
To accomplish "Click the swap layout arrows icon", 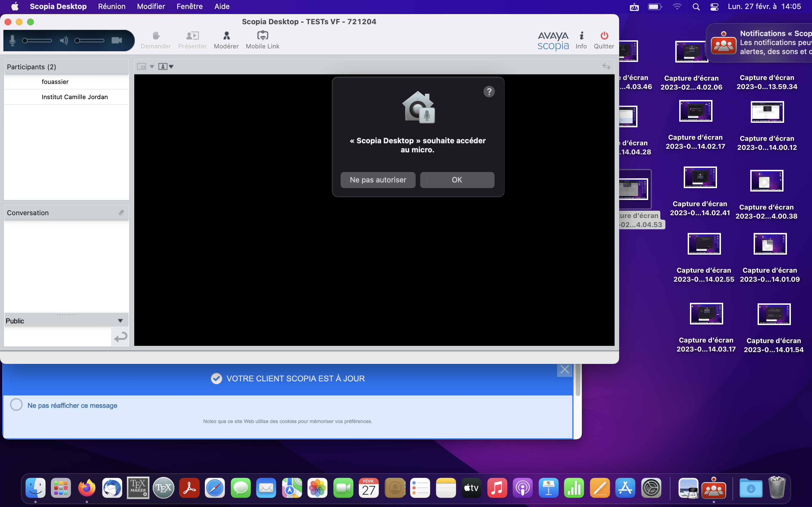I will click(x=606, y=66).
